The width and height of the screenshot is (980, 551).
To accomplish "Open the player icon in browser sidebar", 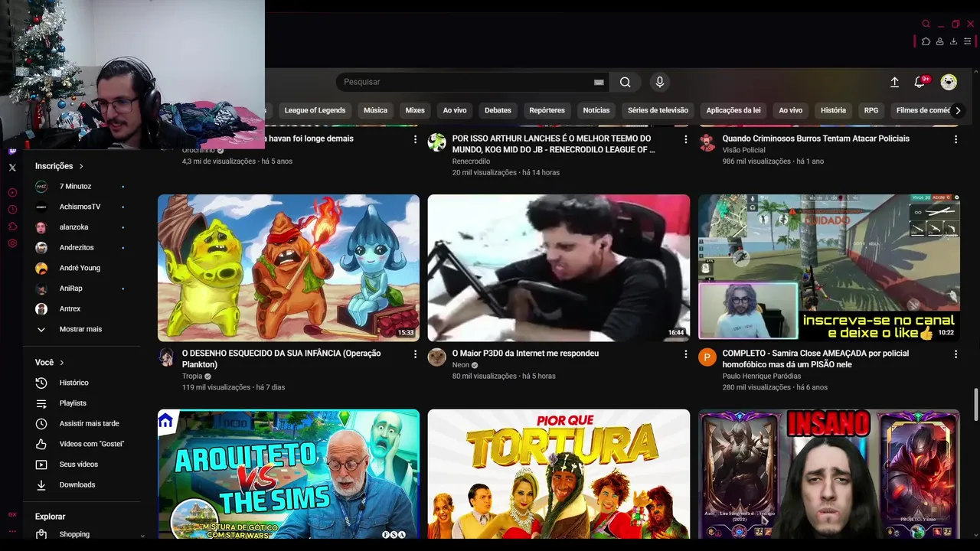I will coord(12,193).
